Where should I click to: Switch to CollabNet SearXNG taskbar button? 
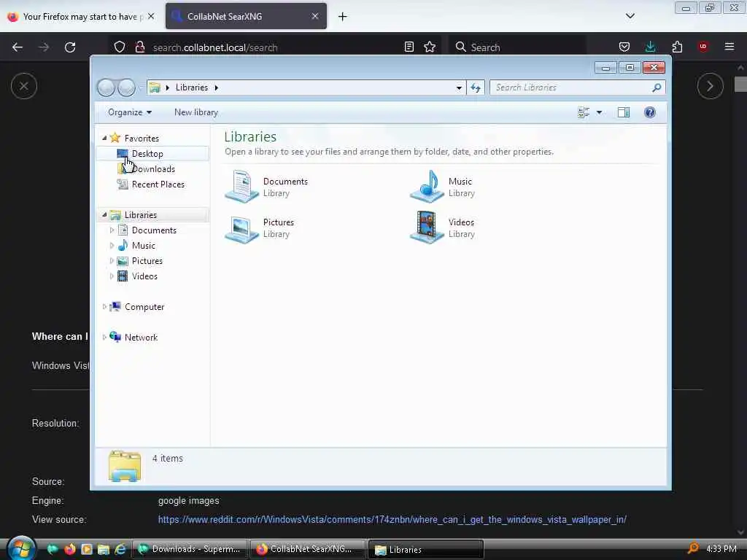click(x=308, y=549)
